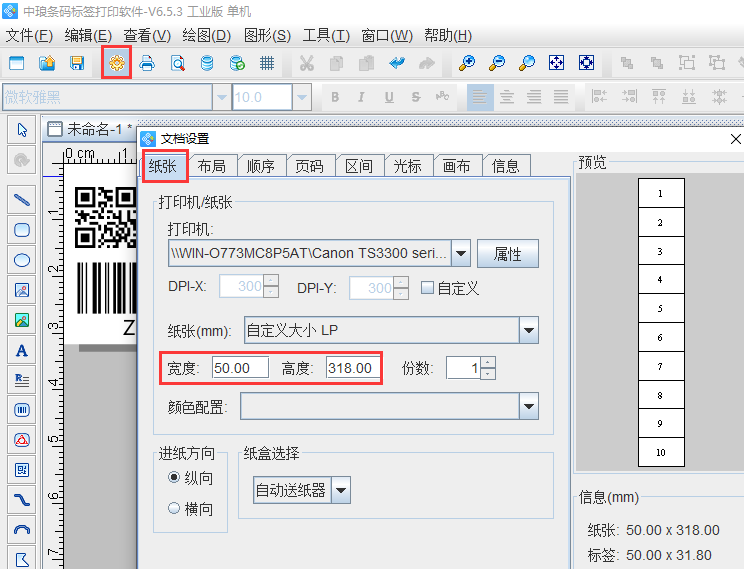Expand the printer selection dropdown
744x569 pixels.
pos(460,254)
